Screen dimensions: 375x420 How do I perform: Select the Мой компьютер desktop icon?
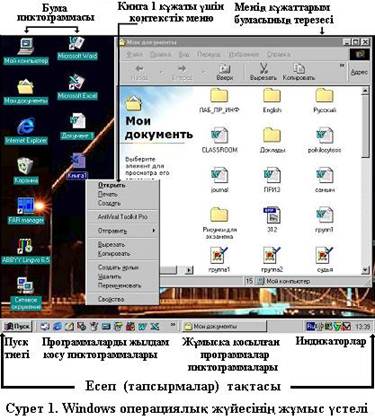[26, 51]
